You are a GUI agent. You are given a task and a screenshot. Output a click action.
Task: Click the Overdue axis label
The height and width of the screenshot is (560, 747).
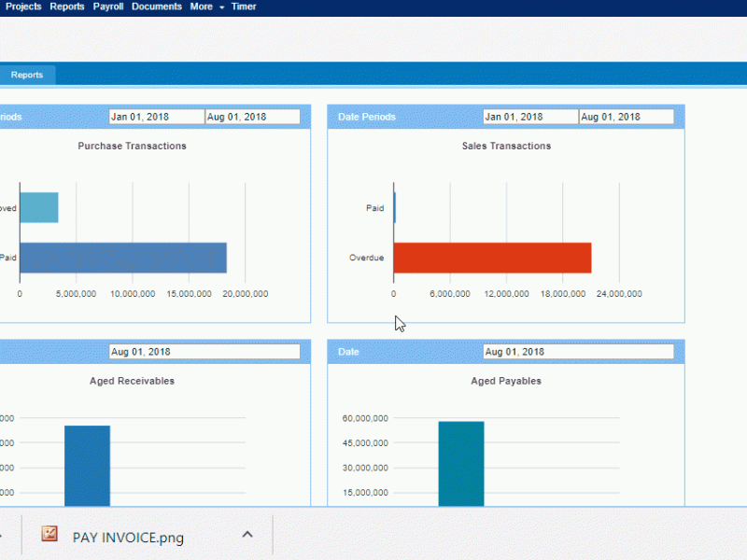(366, 258)
